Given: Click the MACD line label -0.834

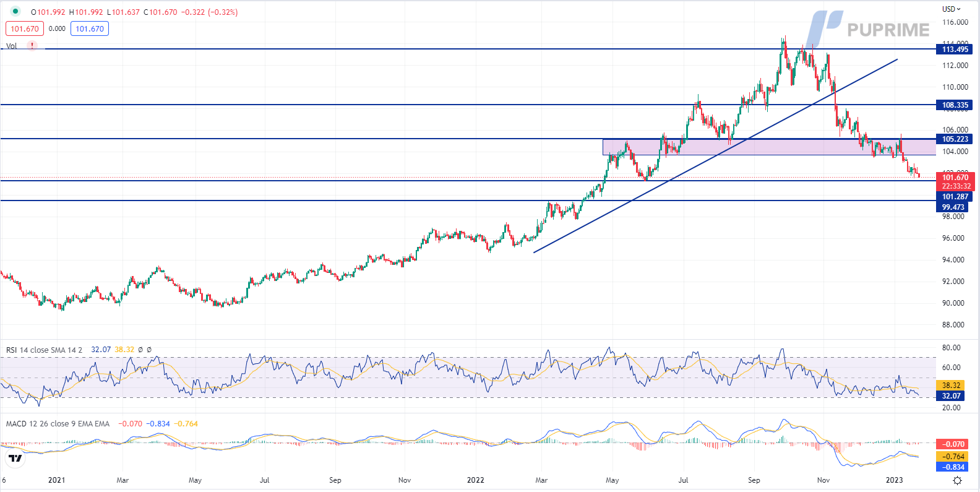Looking at the screenshot, I should coord(953,467).
